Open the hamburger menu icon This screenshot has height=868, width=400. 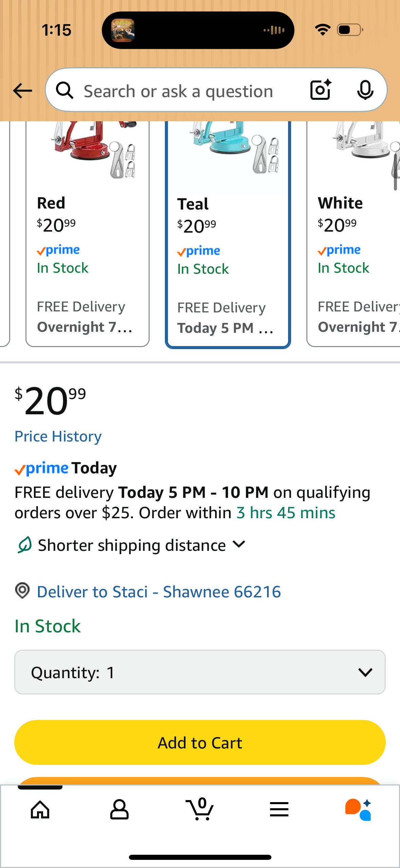[x=279, y=810]
